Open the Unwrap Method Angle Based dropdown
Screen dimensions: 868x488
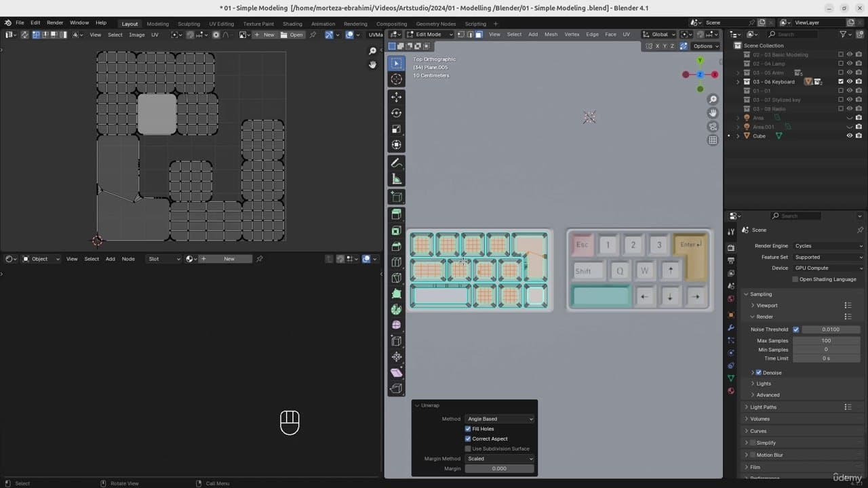click(500, 419)
